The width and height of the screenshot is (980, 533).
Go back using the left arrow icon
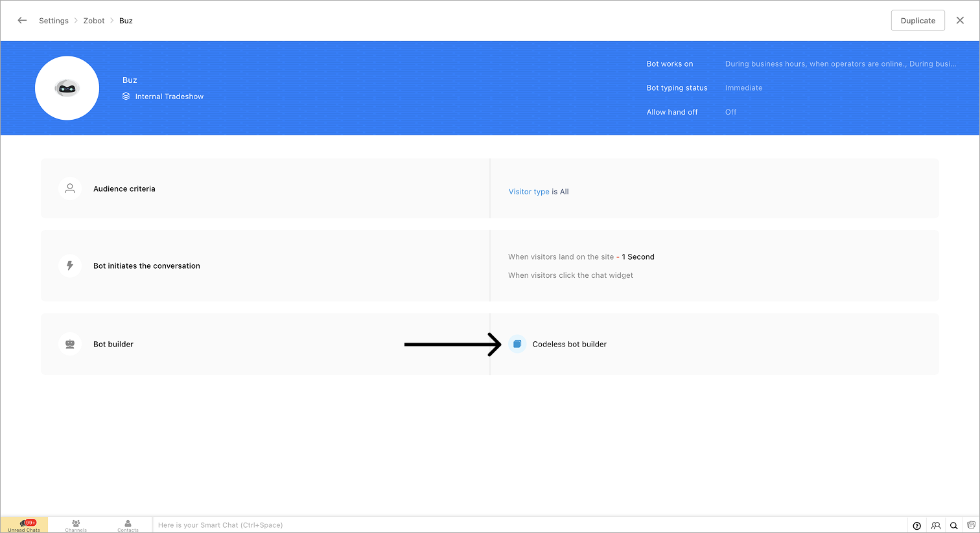[x=22, y=21]
